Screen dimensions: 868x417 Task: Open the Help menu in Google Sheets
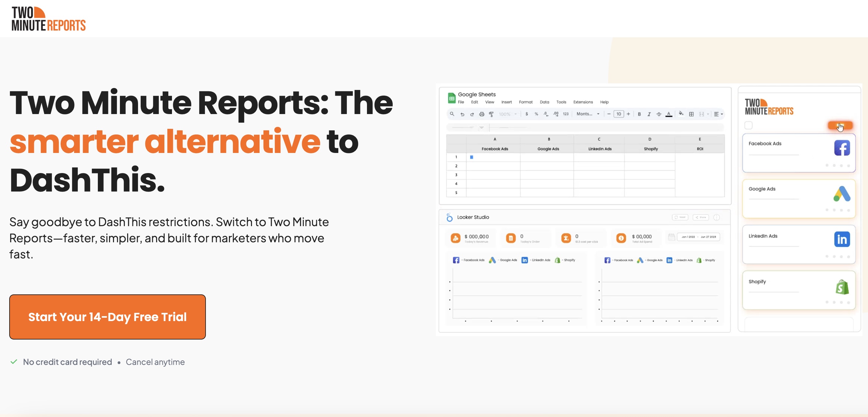(604, 102)
